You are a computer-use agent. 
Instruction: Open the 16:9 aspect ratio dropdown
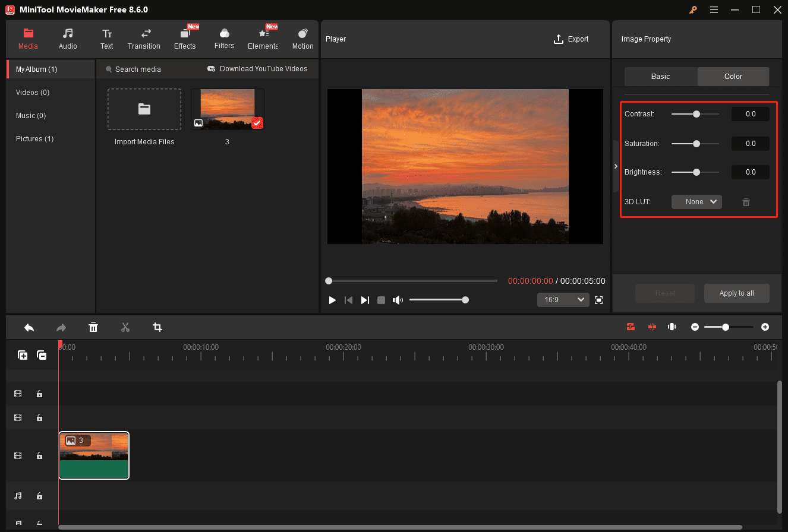[563, 300]
